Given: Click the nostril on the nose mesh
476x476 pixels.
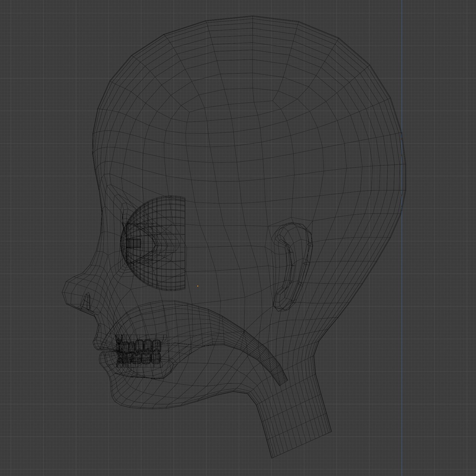Looking at the screenshot, I should 86,301.
